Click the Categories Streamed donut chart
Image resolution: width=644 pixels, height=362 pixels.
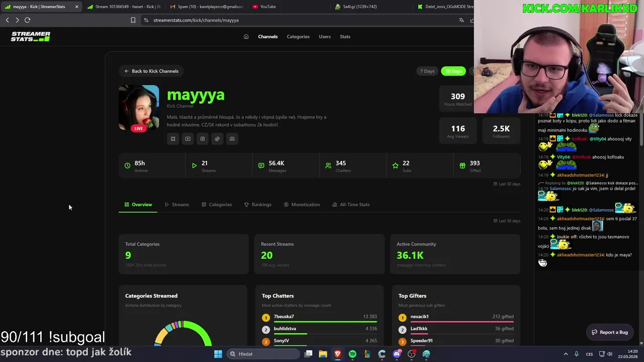(x=183, y=333)
